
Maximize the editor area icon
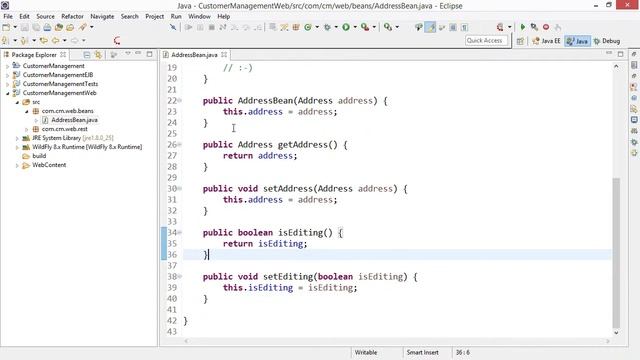[620, 54]
